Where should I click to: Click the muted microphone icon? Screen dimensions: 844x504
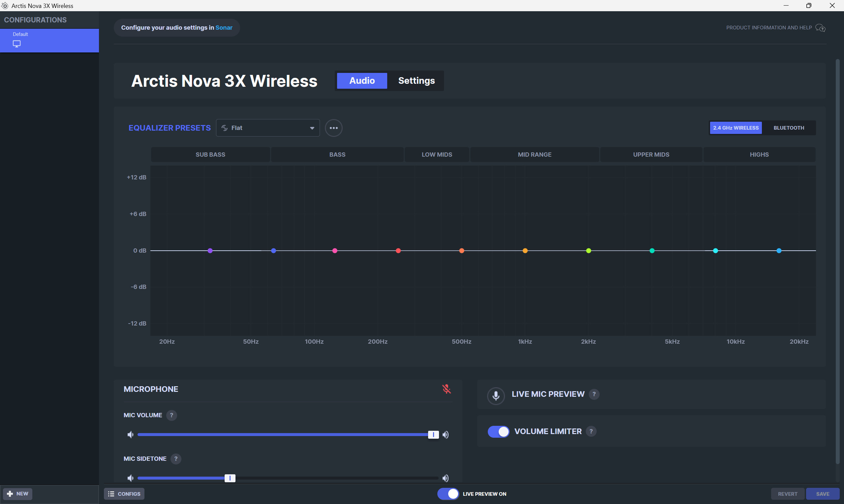[447, 389]
